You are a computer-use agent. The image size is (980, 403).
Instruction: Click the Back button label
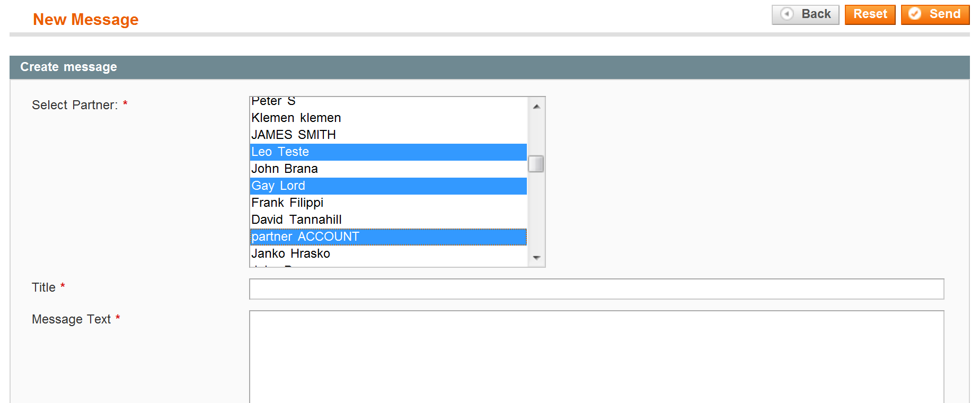816,14
